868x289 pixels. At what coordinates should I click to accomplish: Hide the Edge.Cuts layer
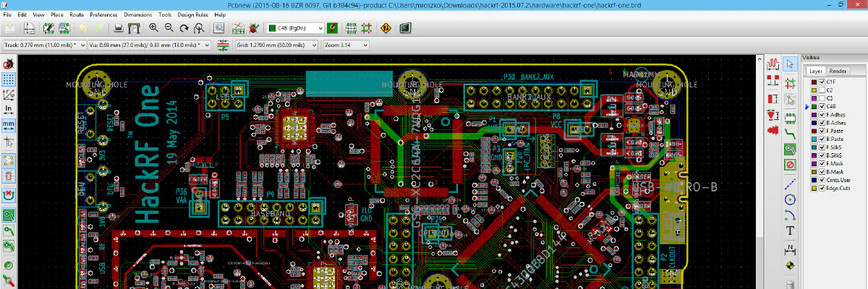[822, 188]
